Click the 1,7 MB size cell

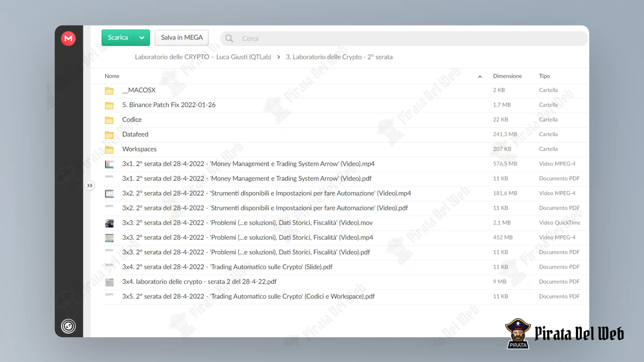(502, 105)
